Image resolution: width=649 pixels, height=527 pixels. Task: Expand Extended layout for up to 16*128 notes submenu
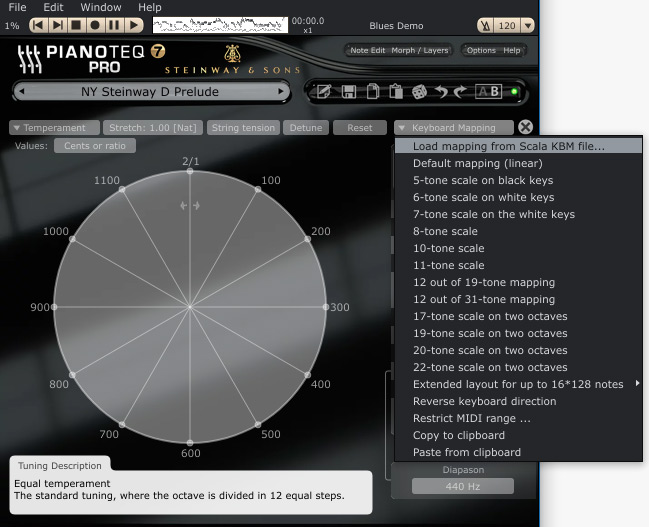[x=519, y=384]
